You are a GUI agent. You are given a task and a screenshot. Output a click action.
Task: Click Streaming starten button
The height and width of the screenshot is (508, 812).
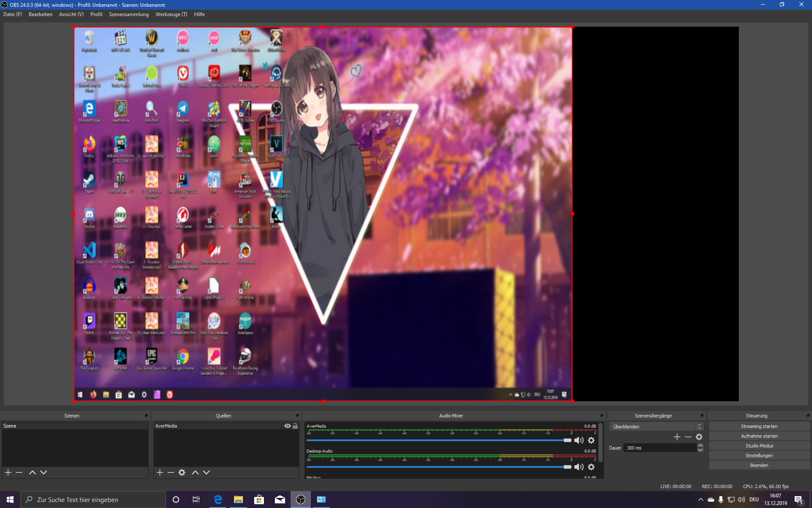click(759, 426)
